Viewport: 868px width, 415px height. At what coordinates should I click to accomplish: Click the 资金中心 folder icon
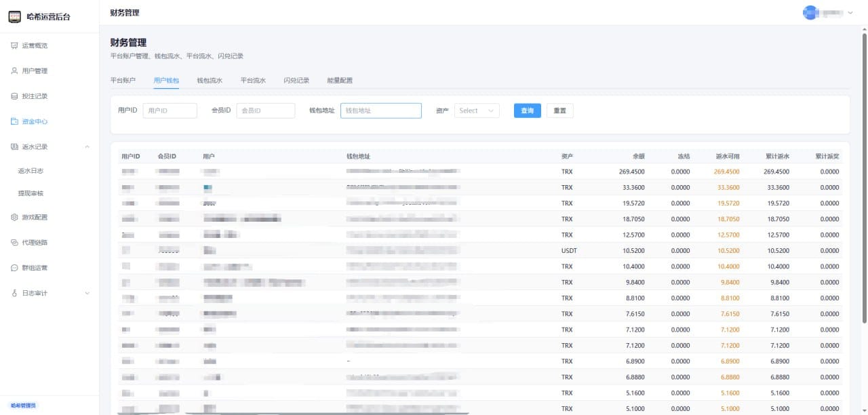tap(14, 121)
